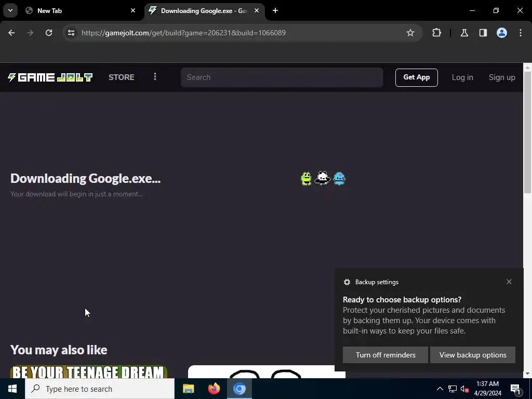Open the network status tray icon
This screenshot has height=399, width=532.
(x=453, y=389)
